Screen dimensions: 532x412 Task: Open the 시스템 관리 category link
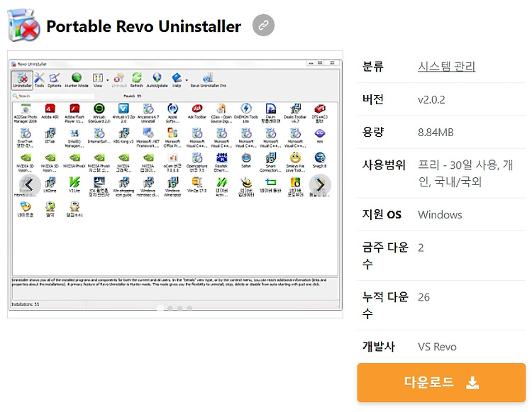tap(446, 66)
